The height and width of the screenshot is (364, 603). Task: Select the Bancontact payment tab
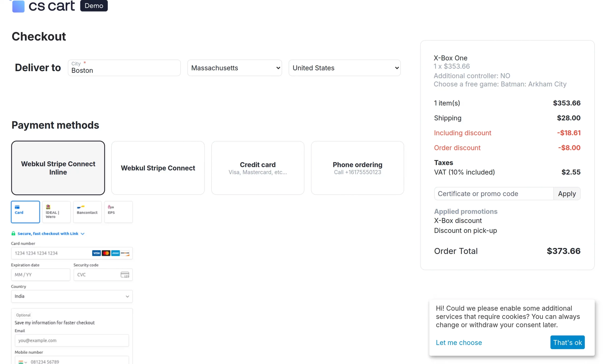pyautogui.click(x=87, y=212)
